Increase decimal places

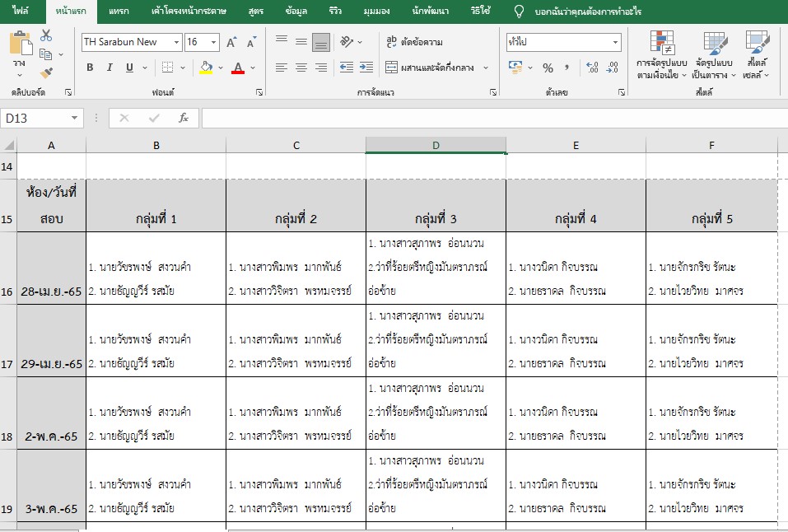click(592, 68)
